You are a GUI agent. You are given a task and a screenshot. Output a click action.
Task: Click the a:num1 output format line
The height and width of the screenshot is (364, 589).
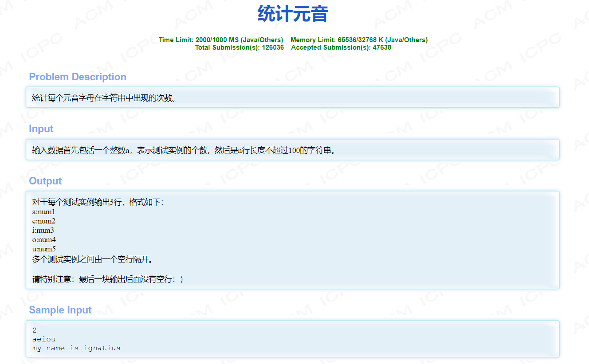[x=43, y=212]
